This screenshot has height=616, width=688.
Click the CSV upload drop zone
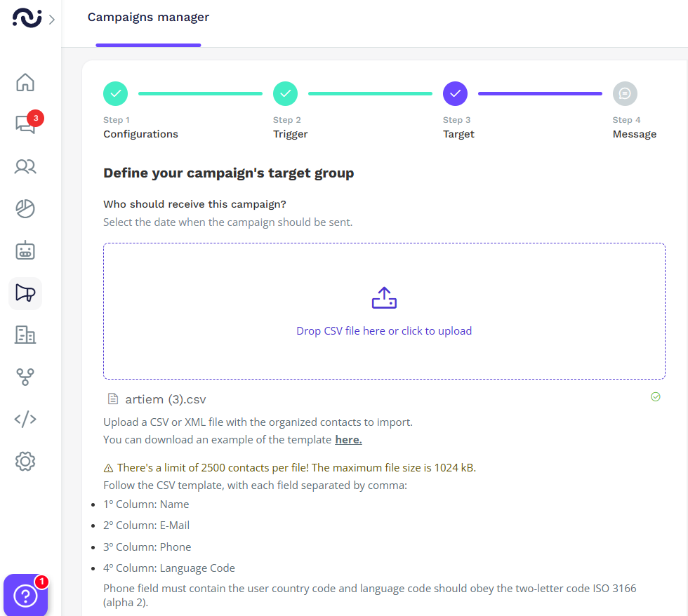(384, 311)
